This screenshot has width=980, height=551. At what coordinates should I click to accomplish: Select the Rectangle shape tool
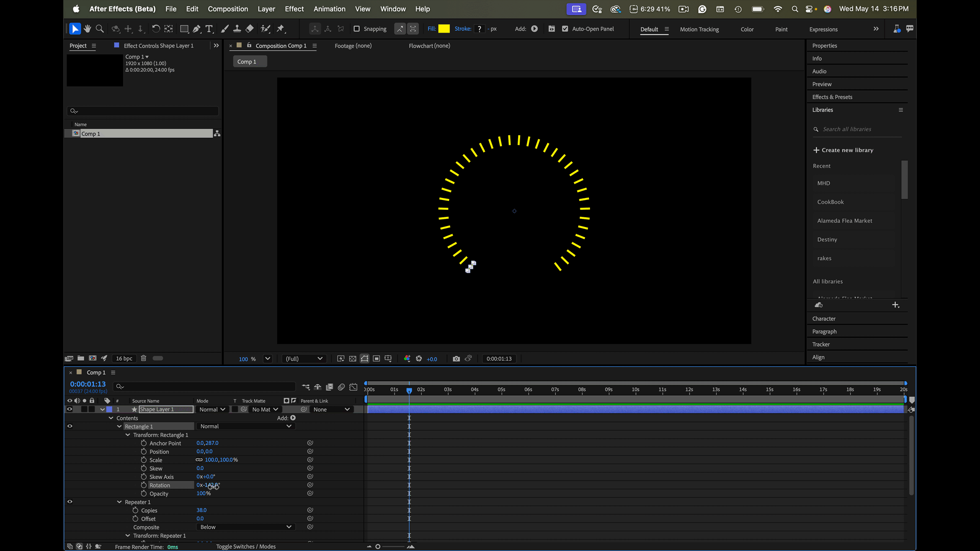184,29
